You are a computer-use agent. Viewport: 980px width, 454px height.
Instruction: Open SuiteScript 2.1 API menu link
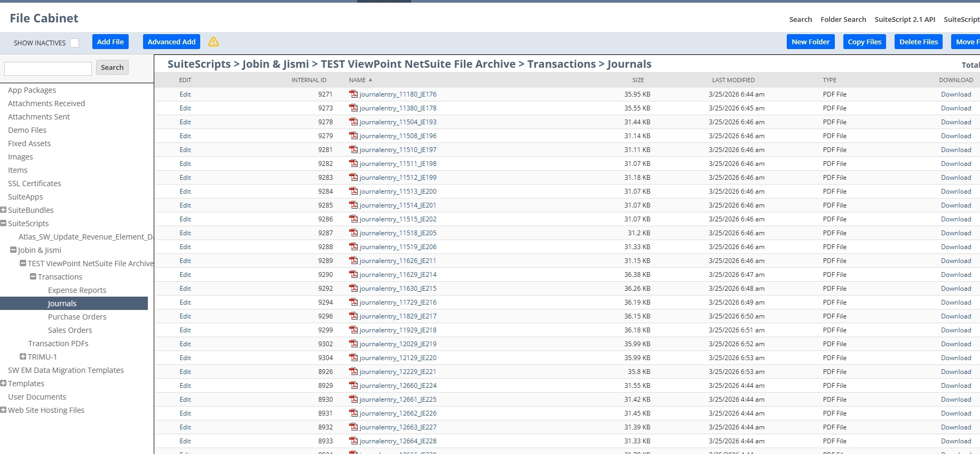[905, 19]
